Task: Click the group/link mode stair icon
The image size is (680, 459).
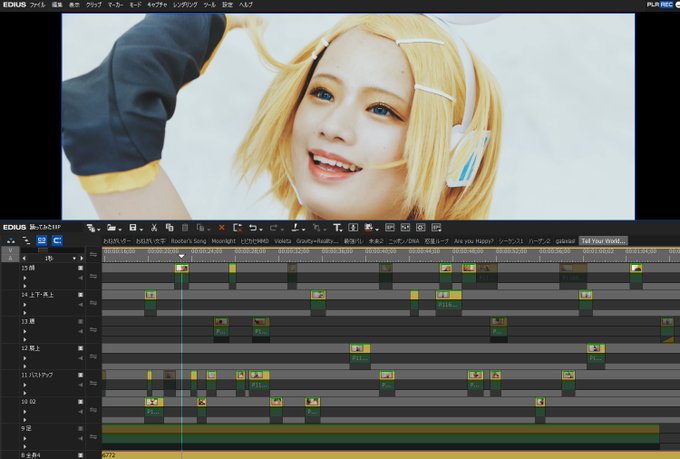Action: [26, 240]
